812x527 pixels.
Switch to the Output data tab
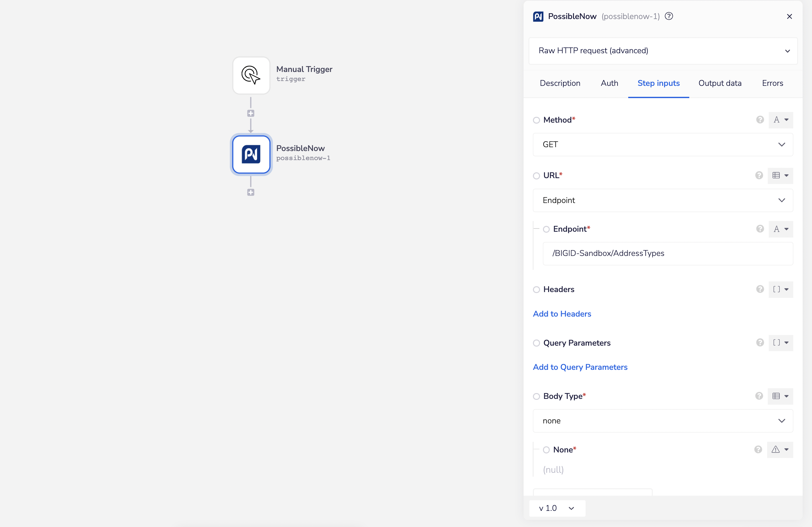click(x=720, y=83)
